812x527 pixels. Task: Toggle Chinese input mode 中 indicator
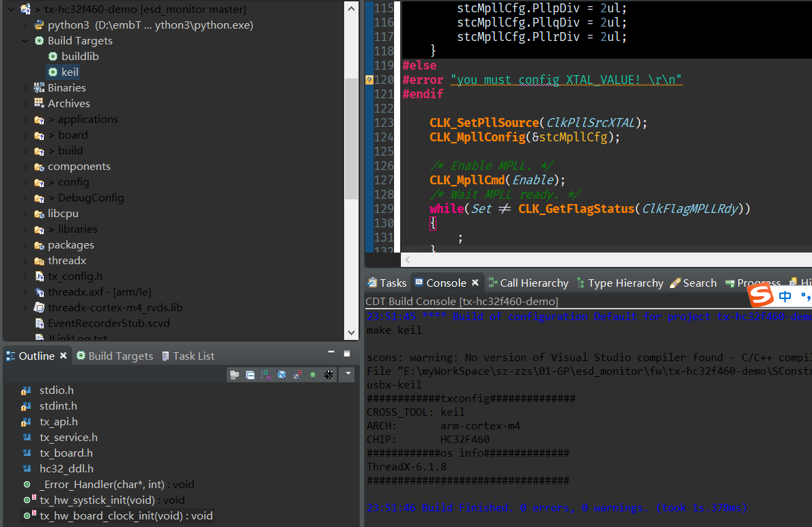tap(785, 296)
